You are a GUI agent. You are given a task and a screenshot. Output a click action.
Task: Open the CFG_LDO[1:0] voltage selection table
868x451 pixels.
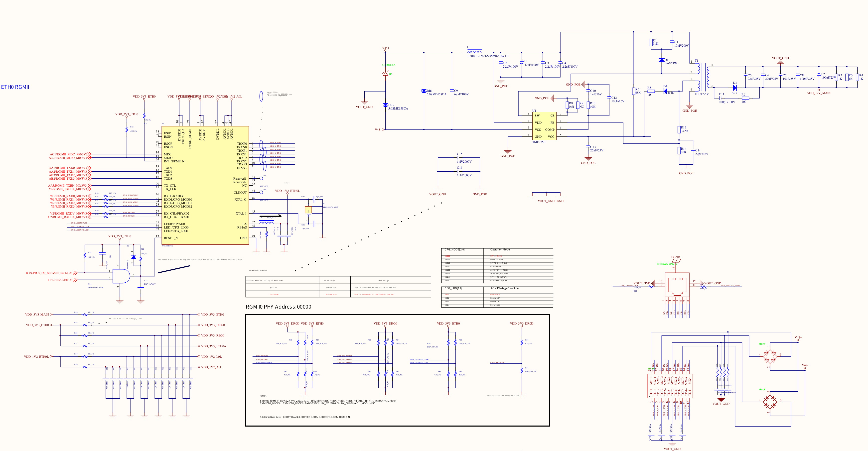(x=453, y=288)
